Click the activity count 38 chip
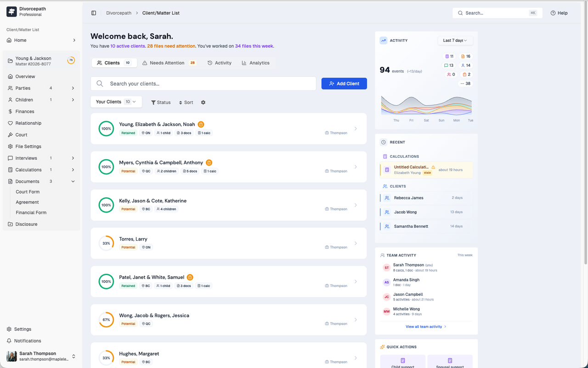The image size is (588, 368). tap(466, 84)
